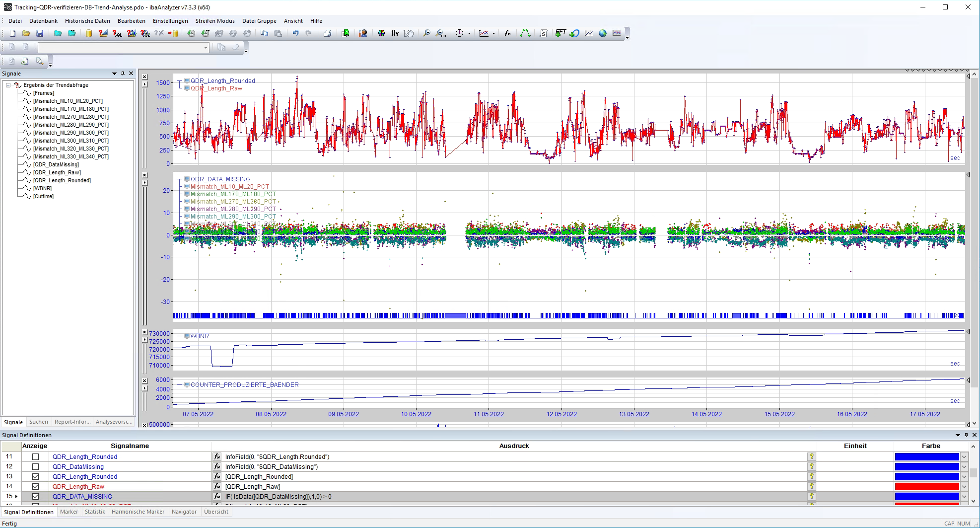
Task: Uncheck Anzeige box for QDR_DATA_MISSING row 15
Action: 35,497
